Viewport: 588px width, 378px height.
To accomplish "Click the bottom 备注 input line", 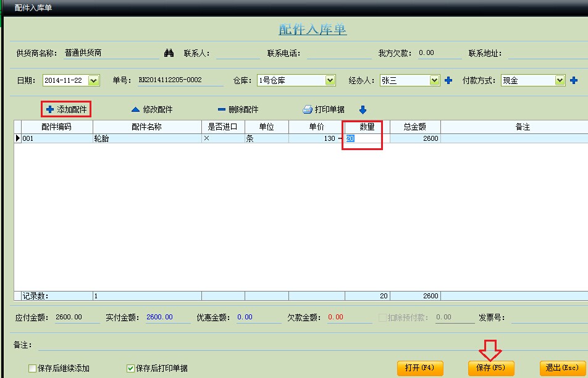I will pyautogui.click(x=313, y=345).
